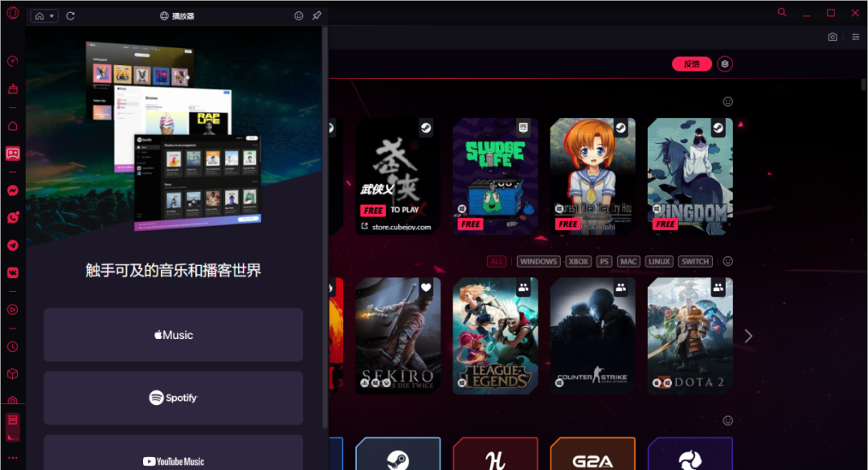
Task: Toggle heart favorite on Sekiro card
Action: [426, 288]
